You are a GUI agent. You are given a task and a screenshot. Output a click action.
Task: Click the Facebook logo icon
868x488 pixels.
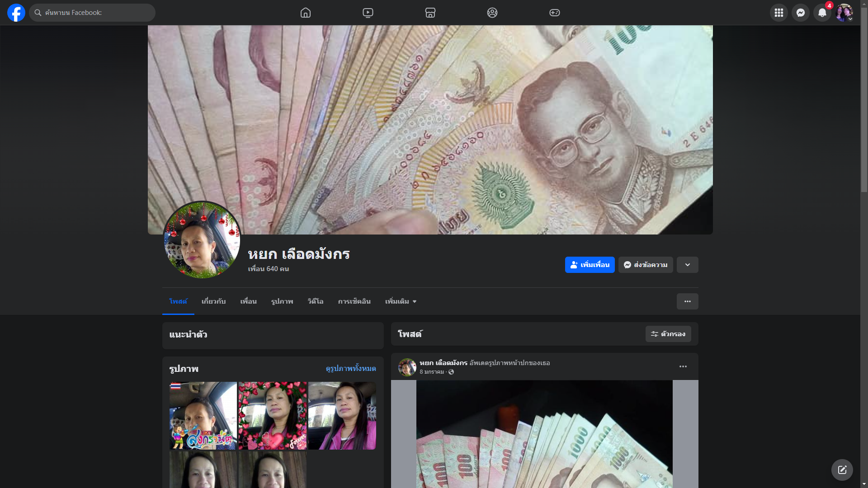[x=16, y=13]
